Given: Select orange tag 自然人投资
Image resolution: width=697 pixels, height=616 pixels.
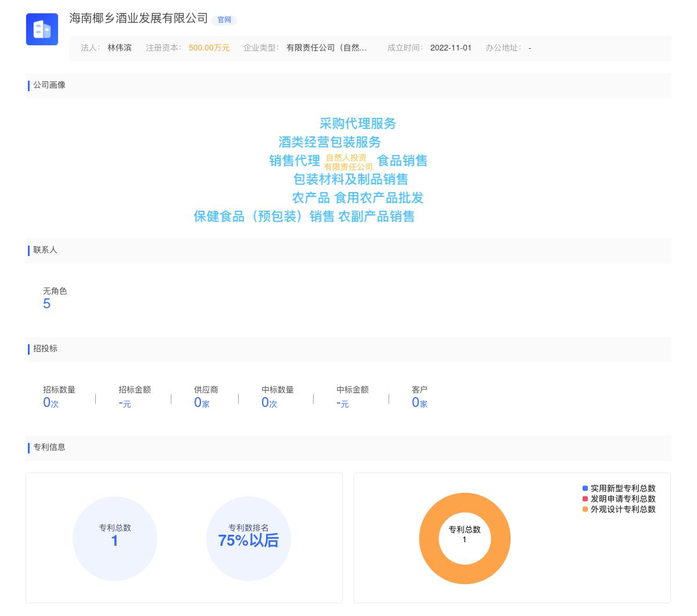Looking at the screenshot, I should 346,157.
